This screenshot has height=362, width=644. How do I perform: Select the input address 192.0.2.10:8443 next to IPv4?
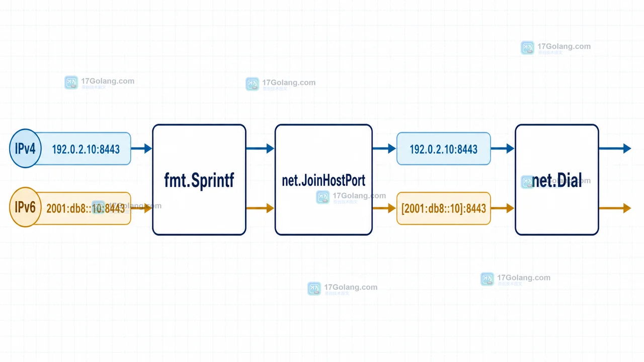86,149
